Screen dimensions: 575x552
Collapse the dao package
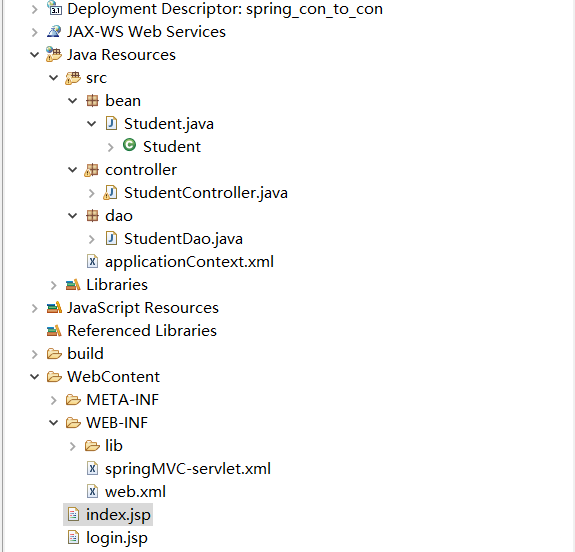73,216
